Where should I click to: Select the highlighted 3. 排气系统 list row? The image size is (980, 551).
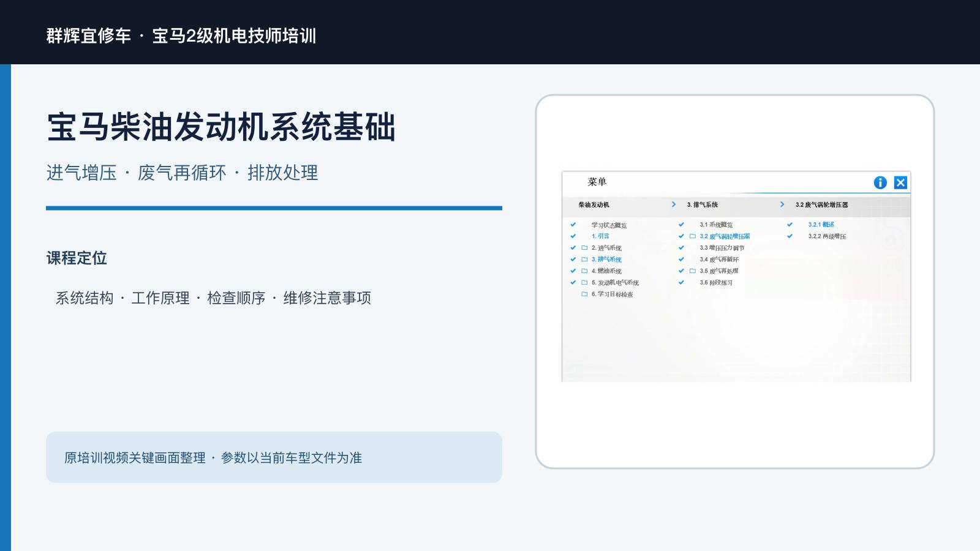[606, 260]
